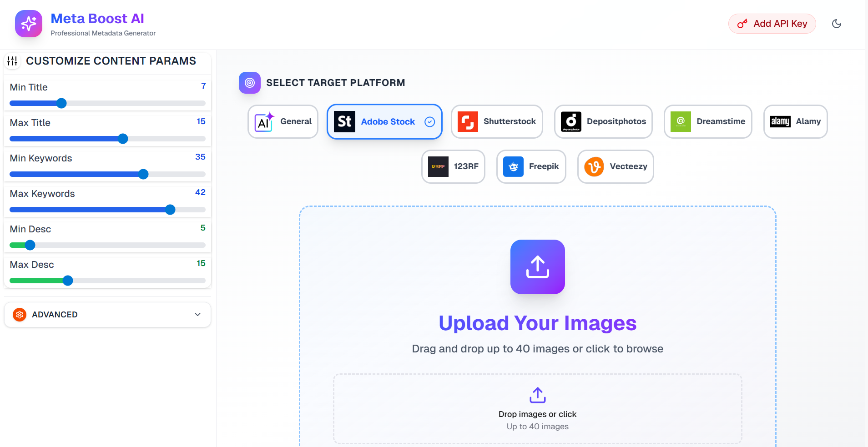
Task: Click the Advanced chevron arrow
Action: [x=197, y=315]
